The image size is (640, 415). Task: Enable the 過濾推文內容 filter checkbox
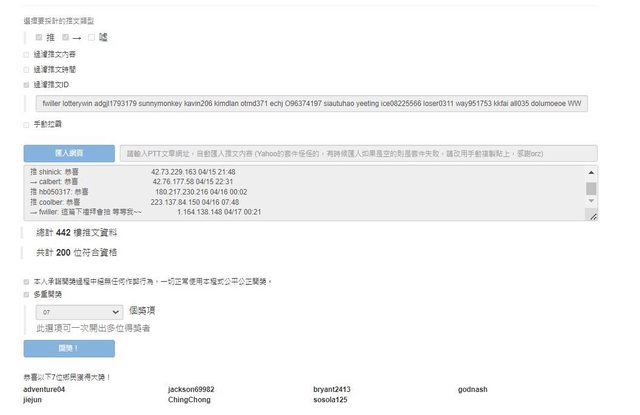tap(27, 54)
